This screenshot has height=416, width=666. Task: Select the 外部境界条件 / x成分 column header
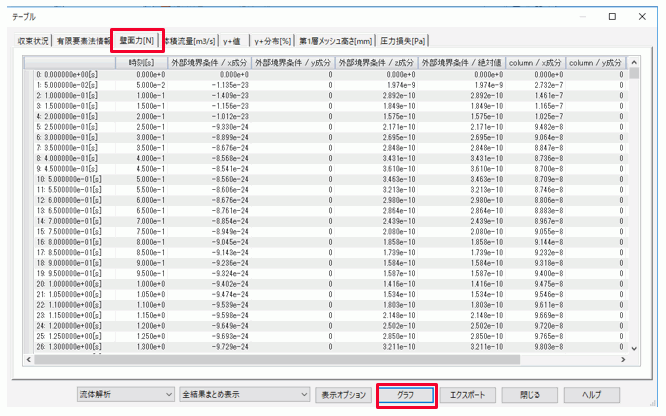click(x=209, y=62)
